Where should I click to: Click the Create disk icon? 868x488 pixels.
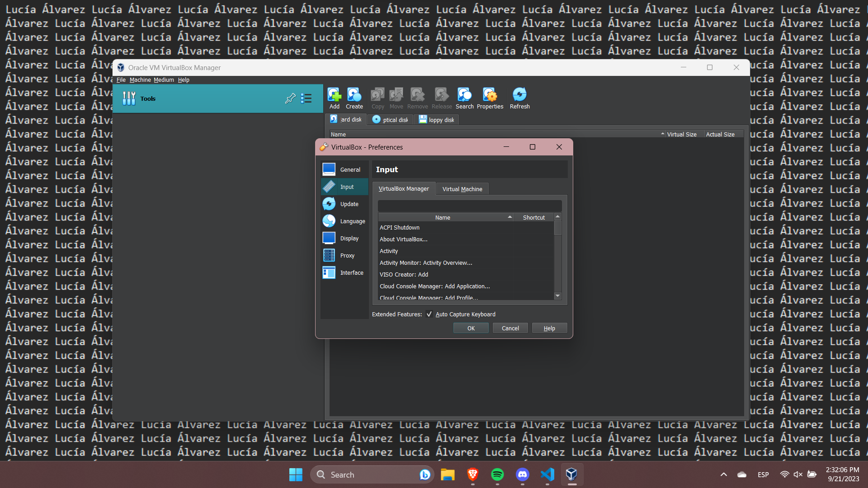[x=354, y=98]
